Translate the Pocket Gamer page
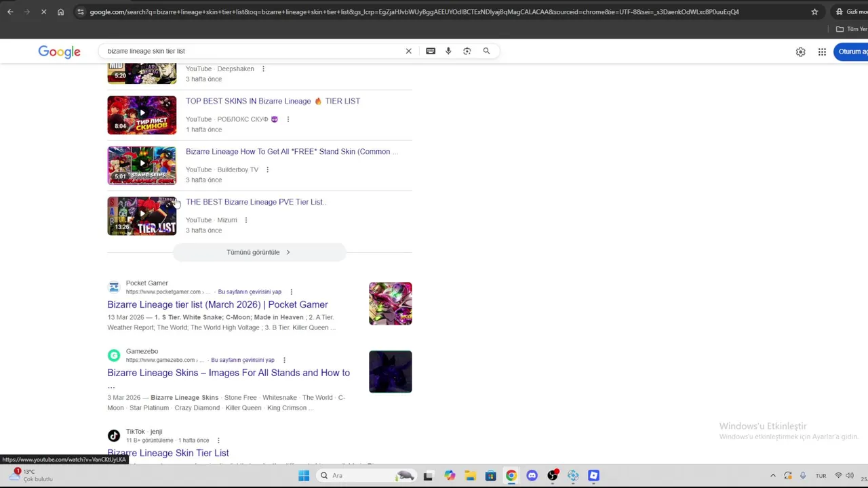 click(250, 292)
